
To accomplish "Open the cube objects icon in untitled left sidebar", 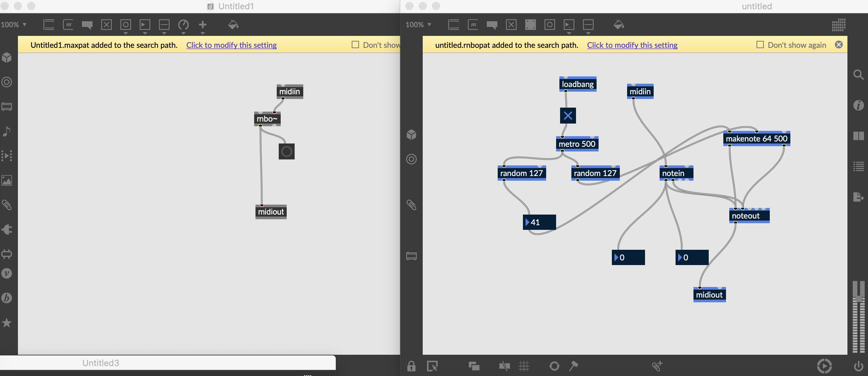I will coord(411,135).
